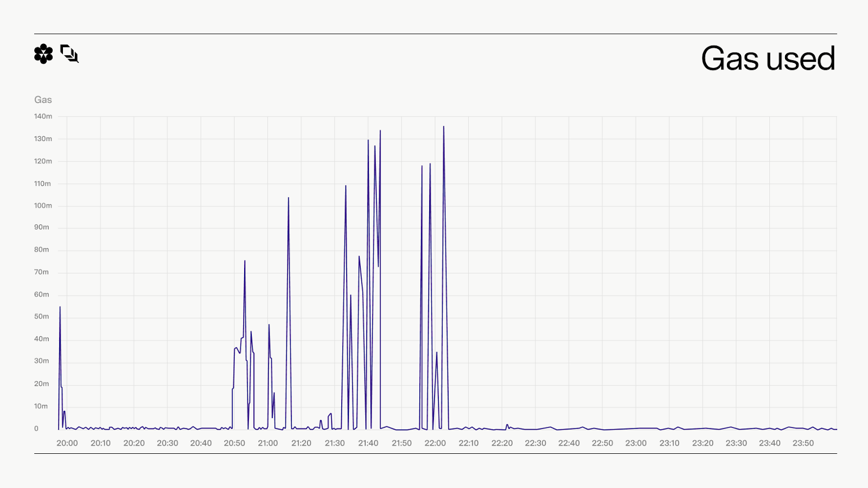Click the first spike peak before 20:00

(x=60, y=307)
